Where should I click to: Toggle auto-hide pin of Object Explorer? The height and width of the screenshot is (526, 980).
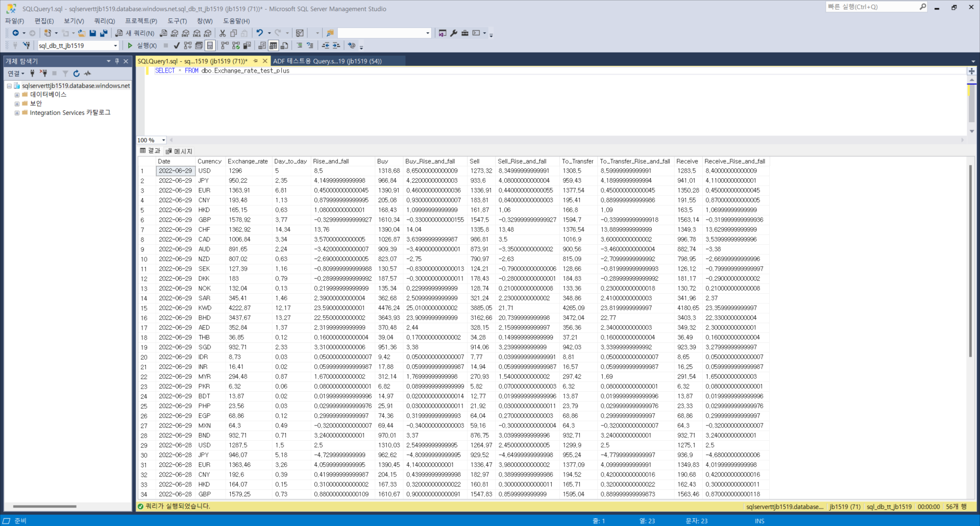coord(117,61)
